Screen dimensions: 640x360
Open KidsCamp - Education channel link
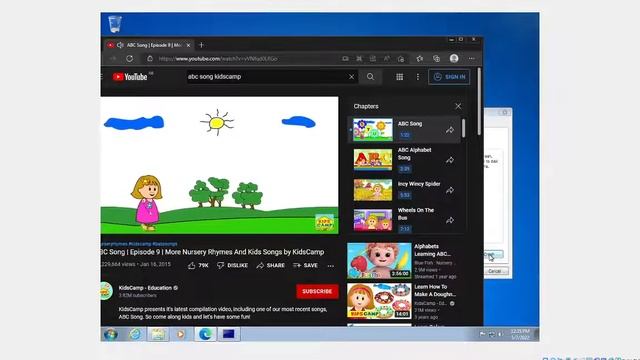tap(145, 288)
